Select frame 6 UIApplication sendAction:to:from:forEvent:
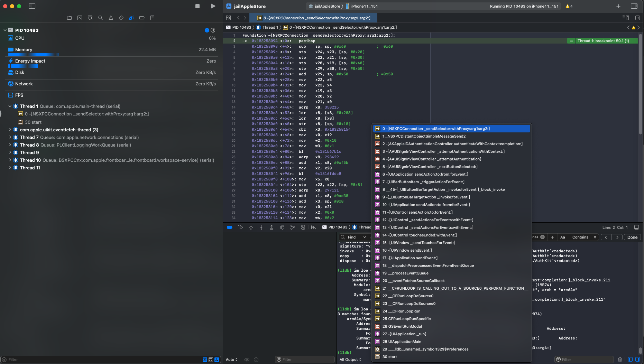 point(451,174)
